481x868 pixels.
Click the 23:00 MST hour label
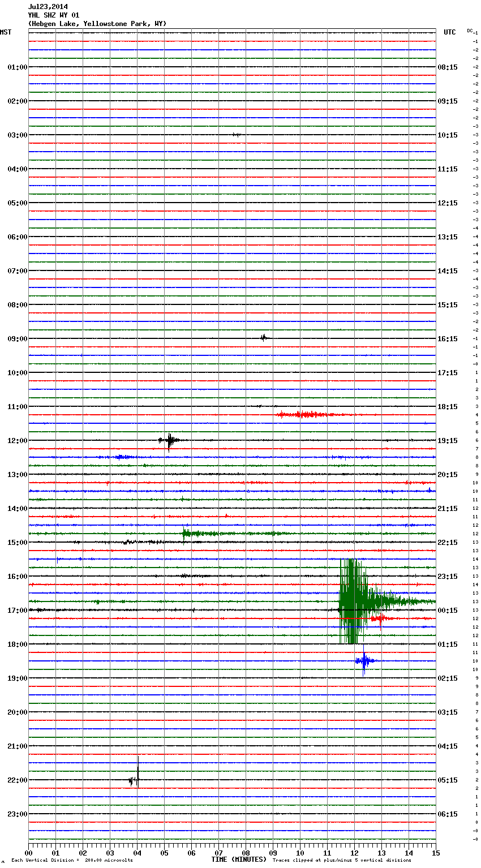(x=18, y=814)
